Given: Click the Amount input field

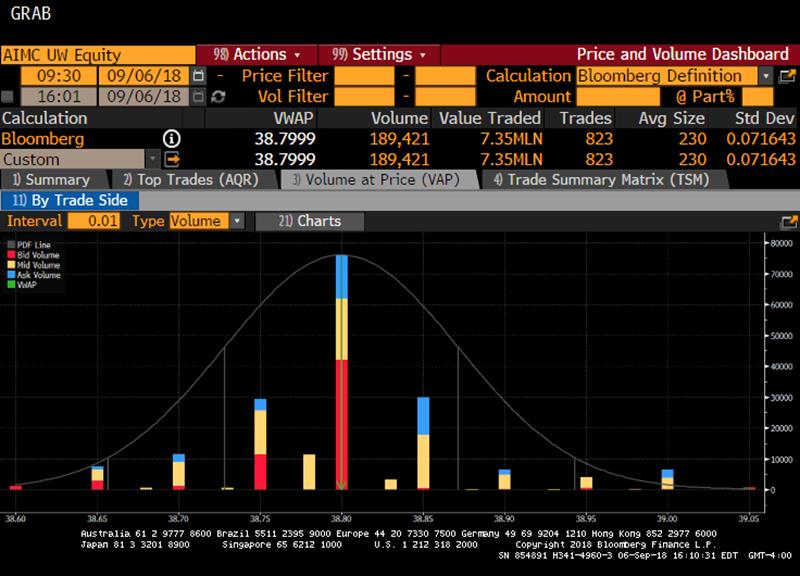Looking at the screenshot, I should pos(621,97).
